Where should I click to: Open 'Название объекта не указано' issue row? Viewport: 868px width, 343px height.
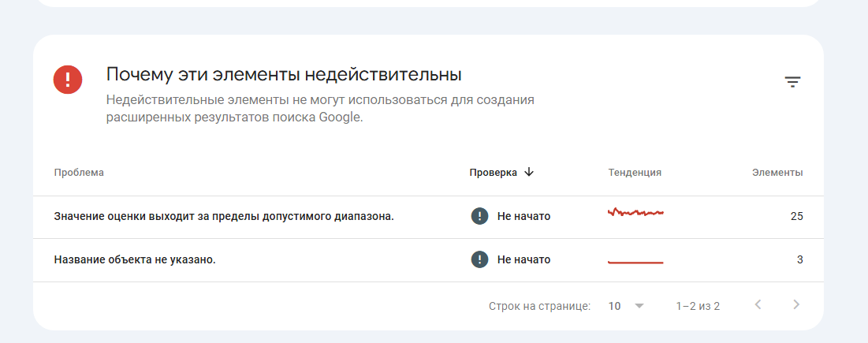point(135,259)
